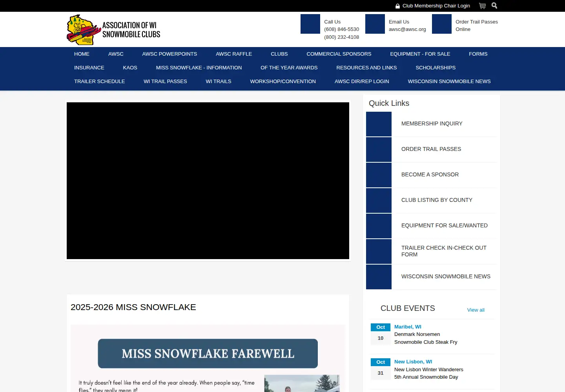Open the AWSC POWERPOINTS menu
Image resolution: width=565 pixels, height=392 pixels.
point(169,54)
